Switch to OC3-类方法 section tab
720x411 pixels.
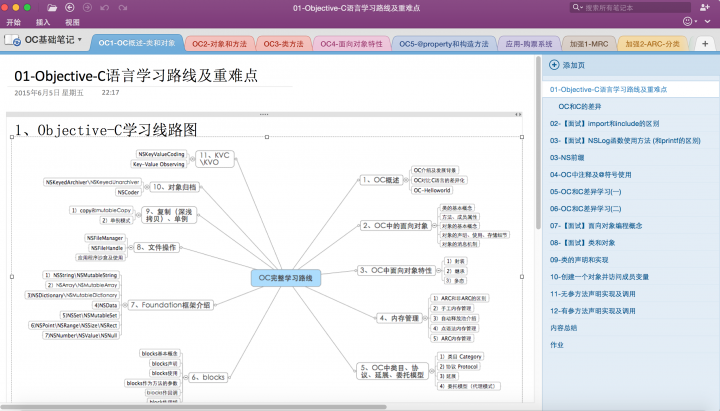coord(284,44)
